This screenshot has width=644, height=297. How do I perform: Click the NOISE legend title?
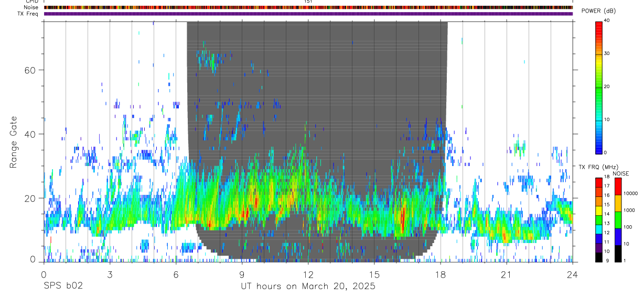tap(621, 173)
